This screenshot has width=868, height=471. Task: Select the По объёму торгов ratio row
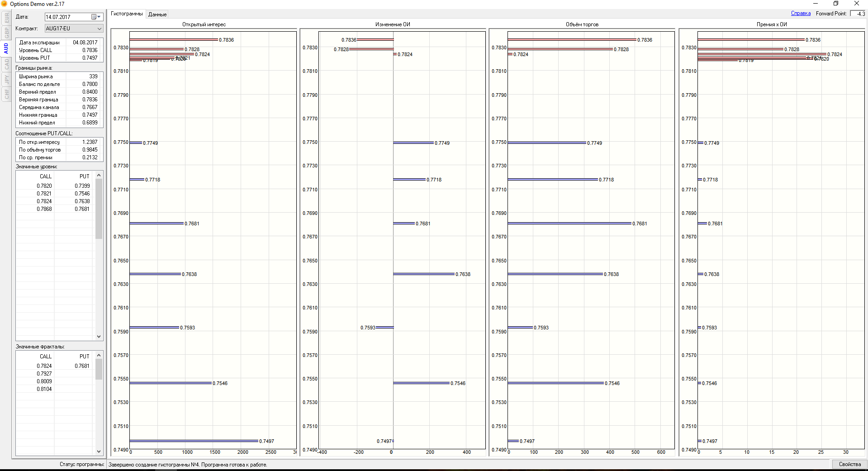click(59, 150)
